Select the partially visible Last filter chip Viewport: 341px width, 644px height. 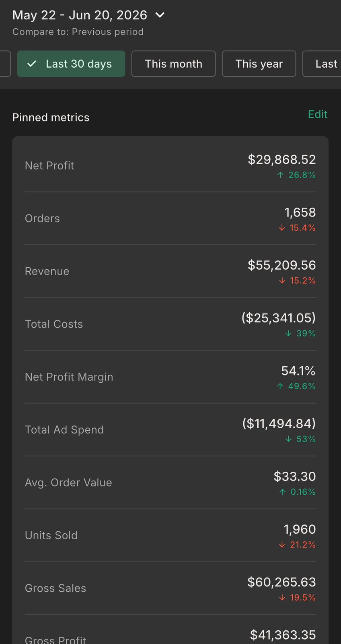pos(322,64)
